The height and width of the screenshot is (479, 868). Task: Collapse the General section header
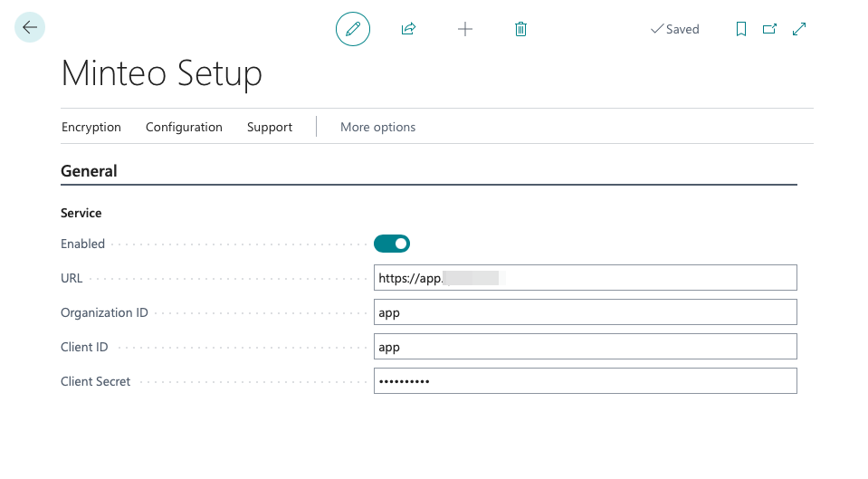(x=89, y=171)
